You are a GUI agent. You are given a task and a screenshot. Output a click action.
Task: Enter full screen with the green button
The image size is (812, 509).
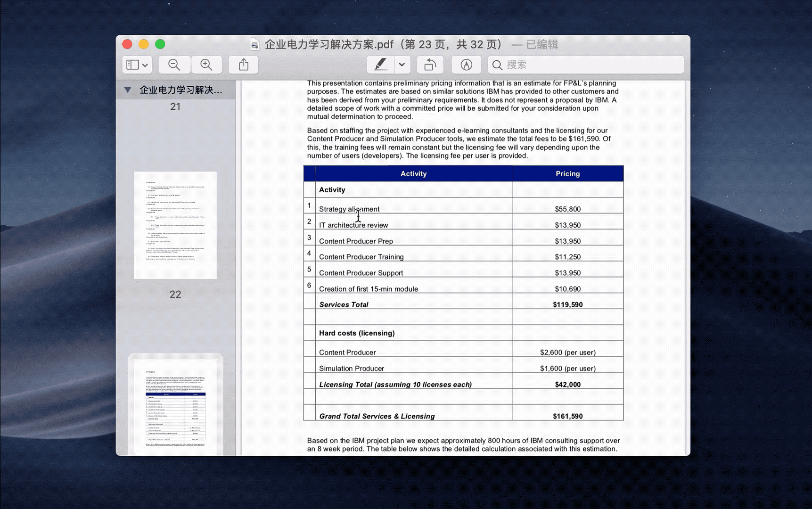coord(160,44)
